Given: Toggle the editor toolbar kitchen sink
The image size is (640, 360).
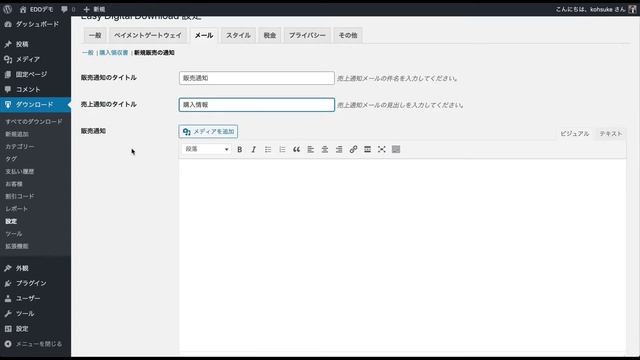Looking at the screenshot, I should 396,149.
